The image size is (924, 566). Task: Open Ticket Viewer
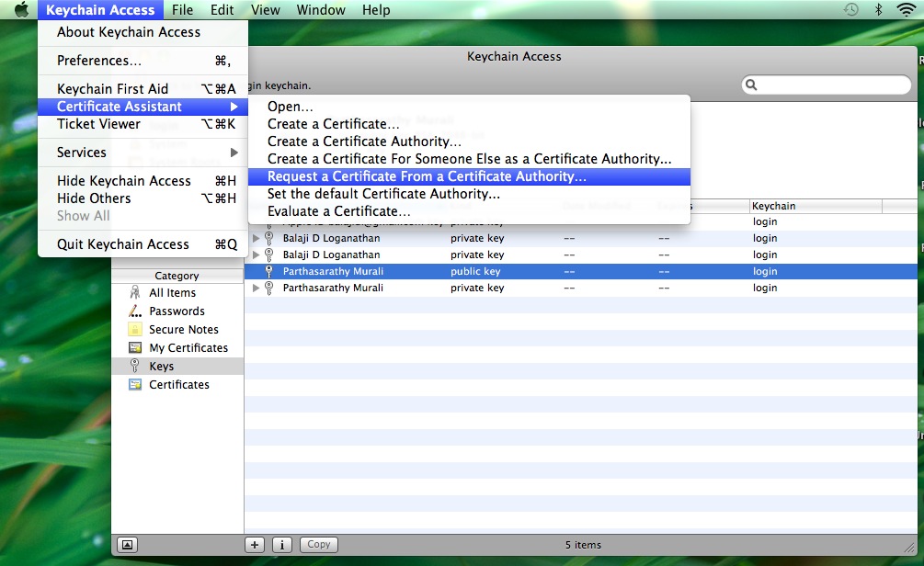pyautogui.click(x=143, y=124)
